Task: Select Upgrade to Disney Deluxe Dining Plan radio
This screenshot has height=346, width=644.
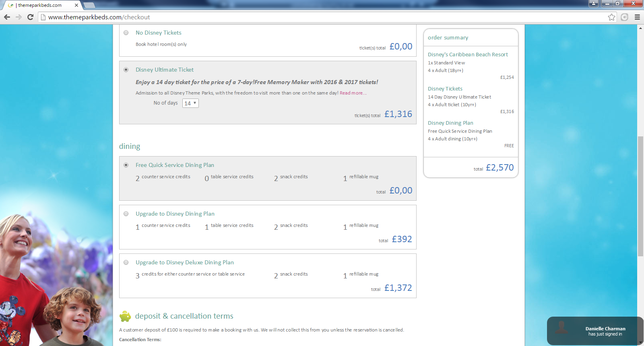Action: [126, 262]
